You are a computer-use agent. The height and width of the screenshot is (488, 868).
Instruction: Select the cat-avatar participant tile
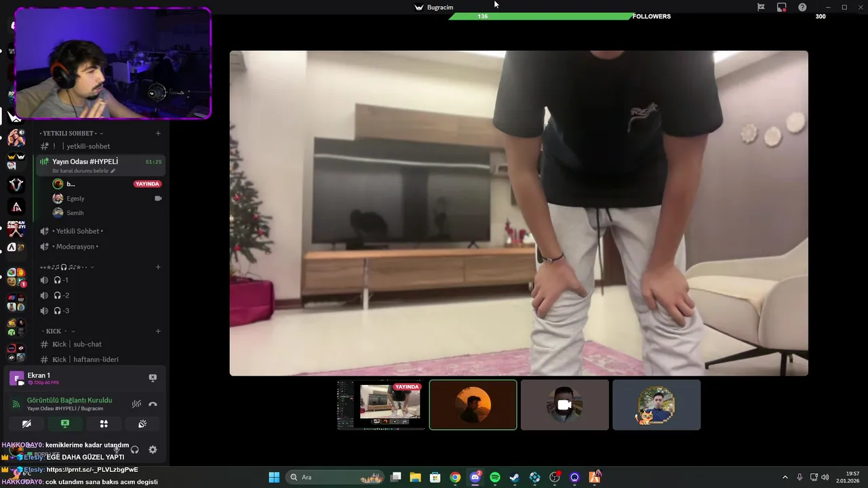pos(656,405)
